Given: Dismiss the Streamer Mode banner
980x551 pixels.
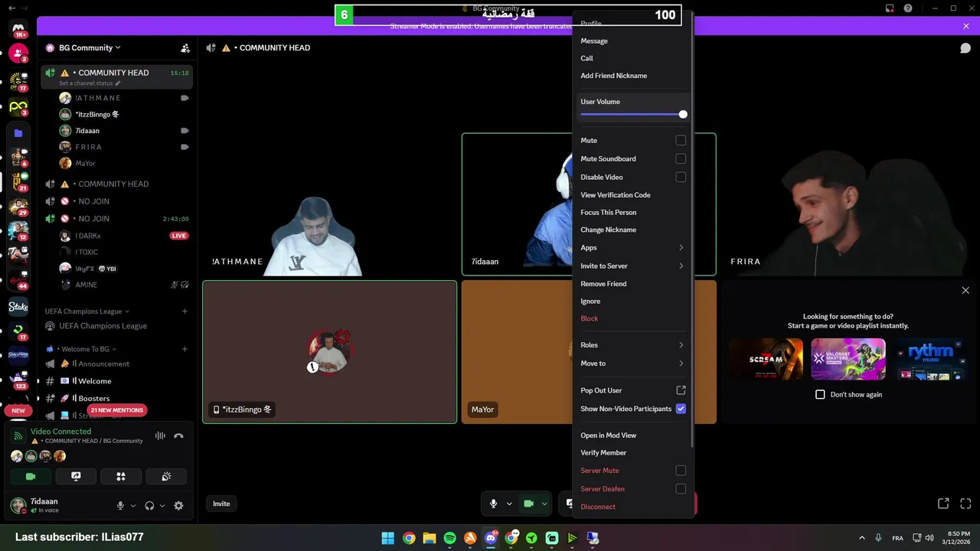Looking at the screenshot, I should [x=966, y=26].
